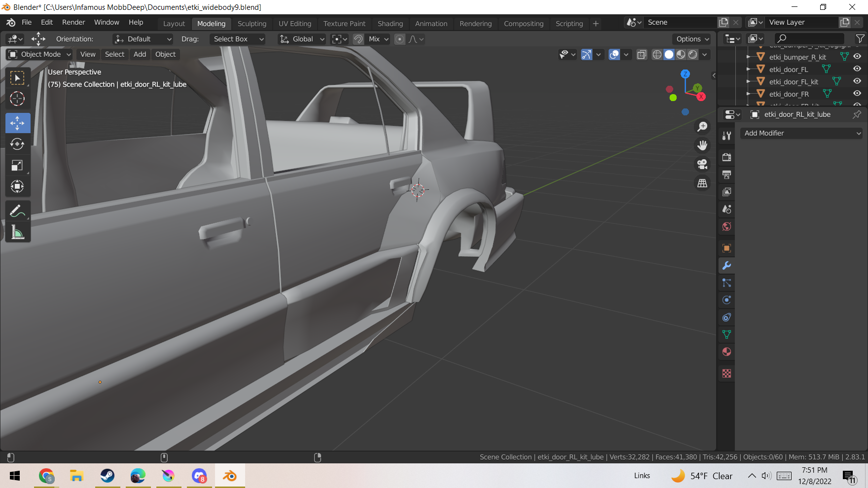Open the Drag Select Box dropdown
Image resolution: width=868 pixels, height=488 pixels.
pos(237,39)
